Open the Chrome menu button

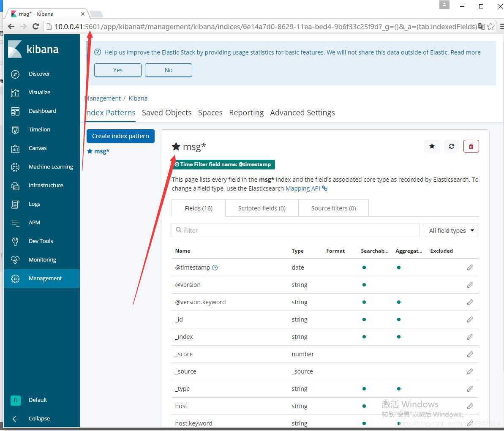[x=501, y=26]
